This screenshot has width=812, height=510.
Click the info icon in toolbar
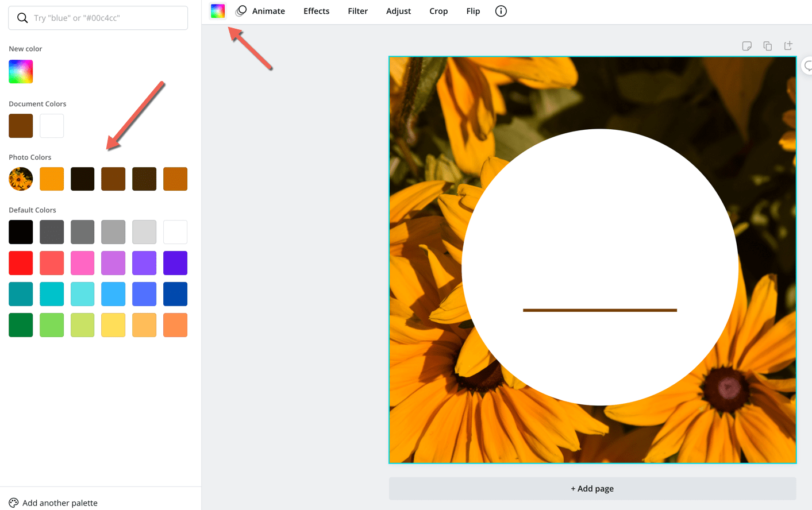pos(501,11)
